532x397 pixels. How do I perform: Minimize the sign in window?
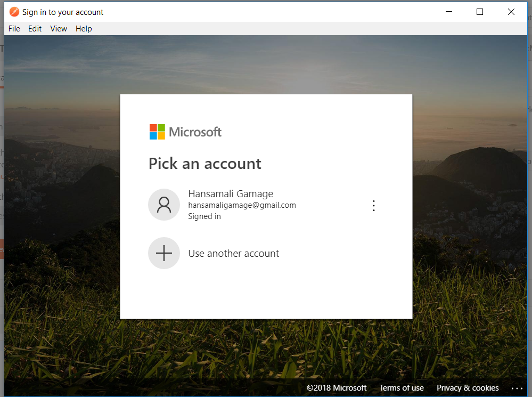449,12
